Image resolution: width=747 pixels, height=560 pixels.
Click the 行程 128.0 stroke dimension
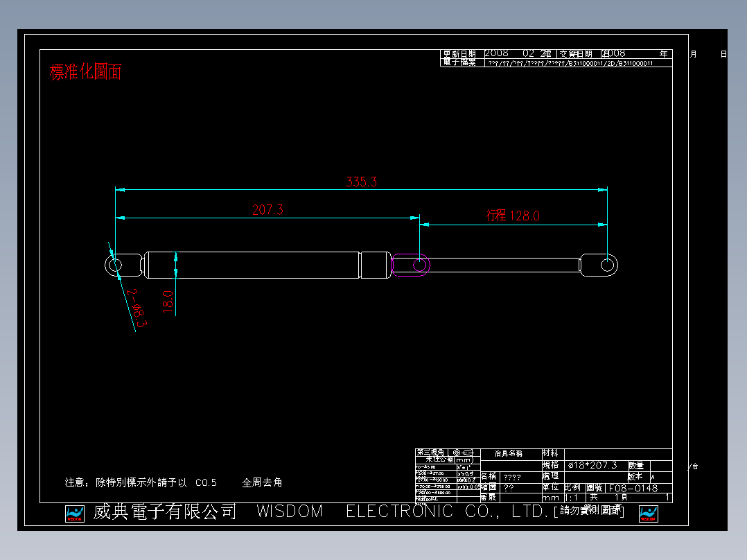511,216
